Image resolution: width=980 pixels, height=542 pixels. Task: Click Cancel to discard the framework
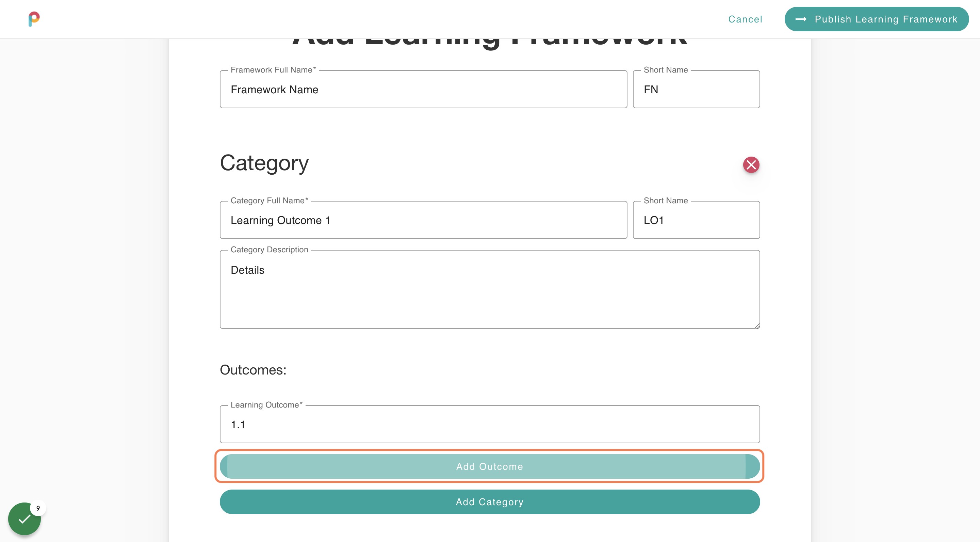[x=745, y=19]
